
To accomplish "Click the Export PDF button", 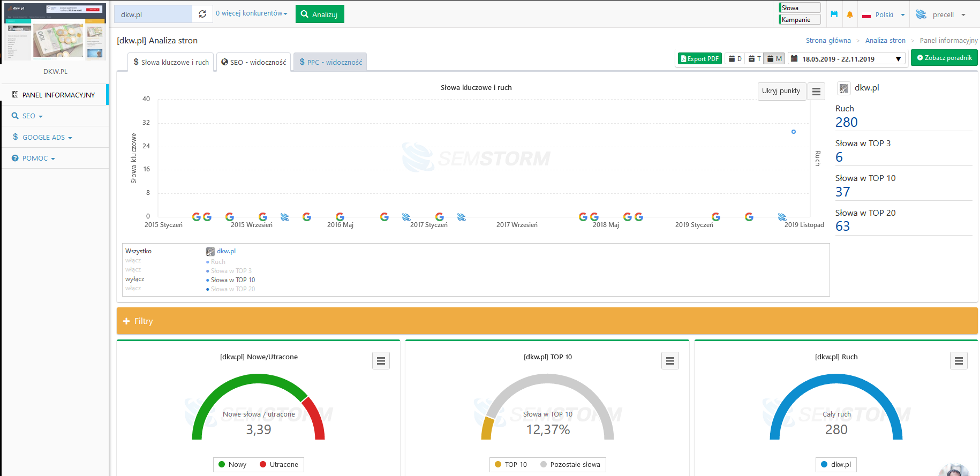I will [x=700, y=59].
